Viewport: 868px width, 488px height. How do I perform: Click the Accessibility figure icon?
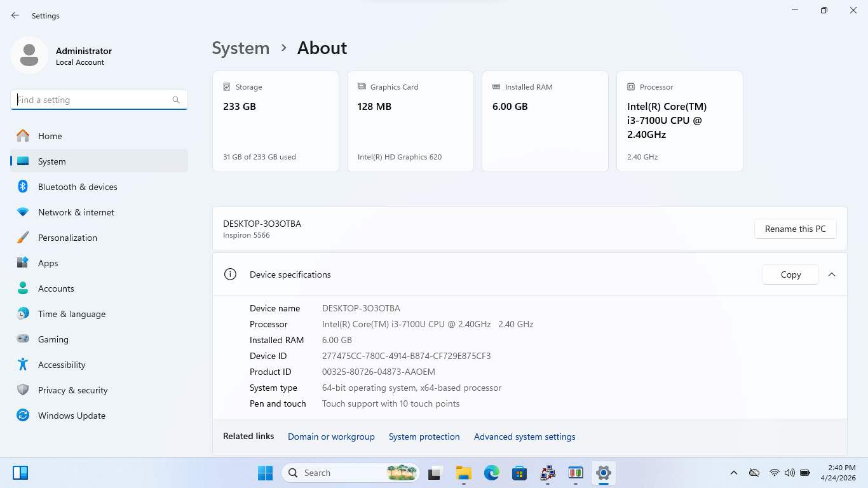[23, 364]
